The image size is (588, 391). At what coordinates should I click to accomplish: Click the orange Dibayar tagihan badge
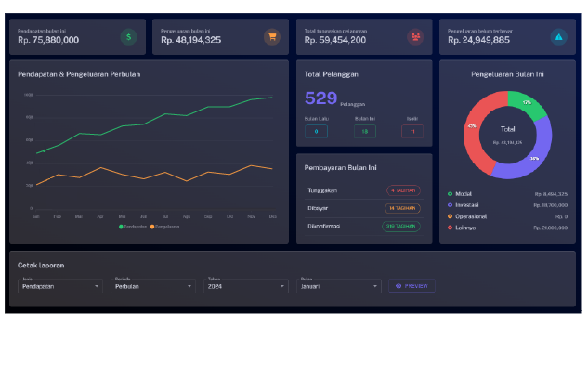[403, 208]
